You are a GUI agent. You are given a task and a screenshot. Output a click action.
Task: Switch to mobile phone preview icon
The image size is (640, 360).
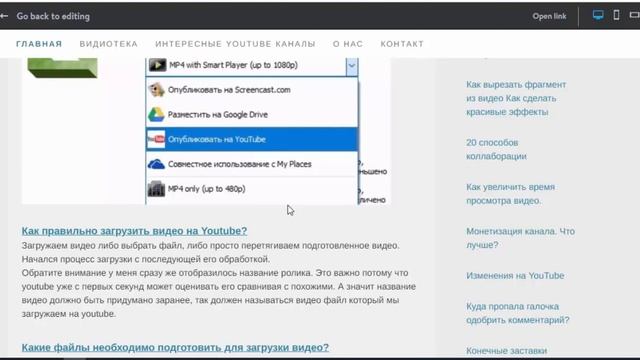coord(616,16)
